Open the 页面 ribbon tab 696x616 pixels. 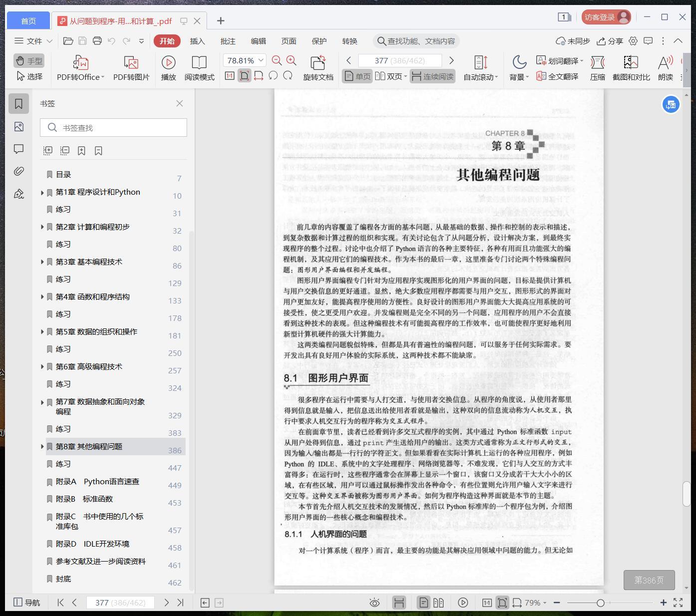[x=288, y=41]
